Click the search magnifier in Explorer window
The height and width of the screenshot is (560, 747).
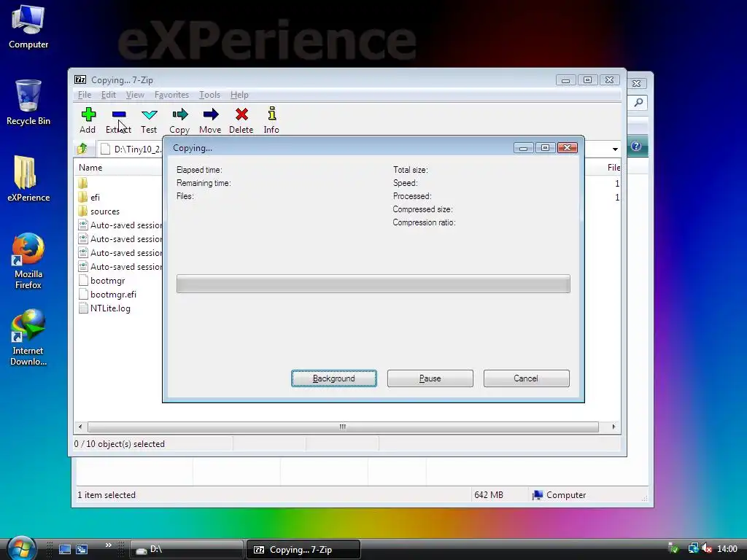point(638,102)
